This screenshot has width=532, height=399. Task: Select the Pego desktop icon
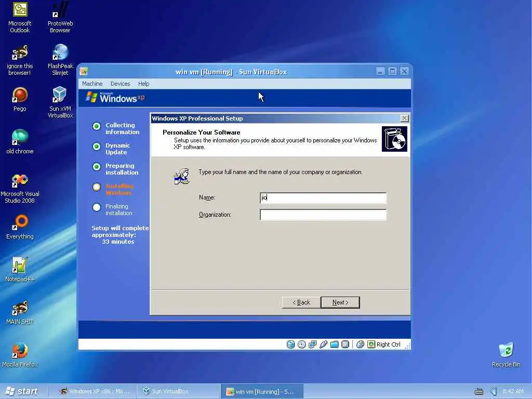click(20, 99)
